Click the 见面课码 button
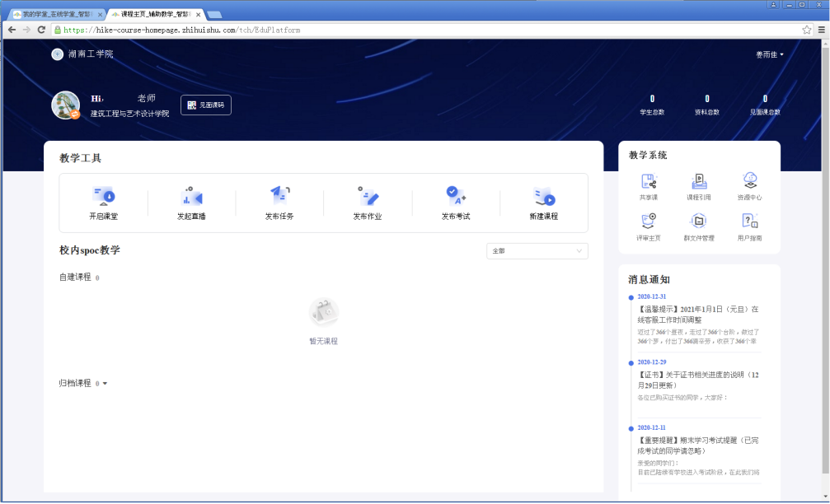This screenshot has width=830, height=504. click(x=206, y=105)
